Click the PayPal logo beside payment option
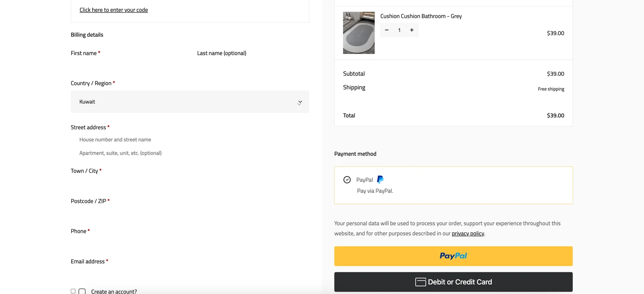 (380, 180)
